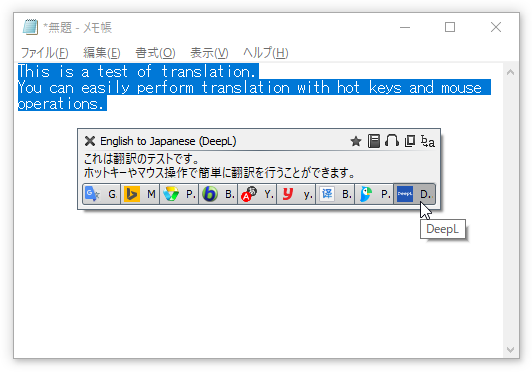
Task: Open the 表示(V) menu
Action: [x=209, y=53]
